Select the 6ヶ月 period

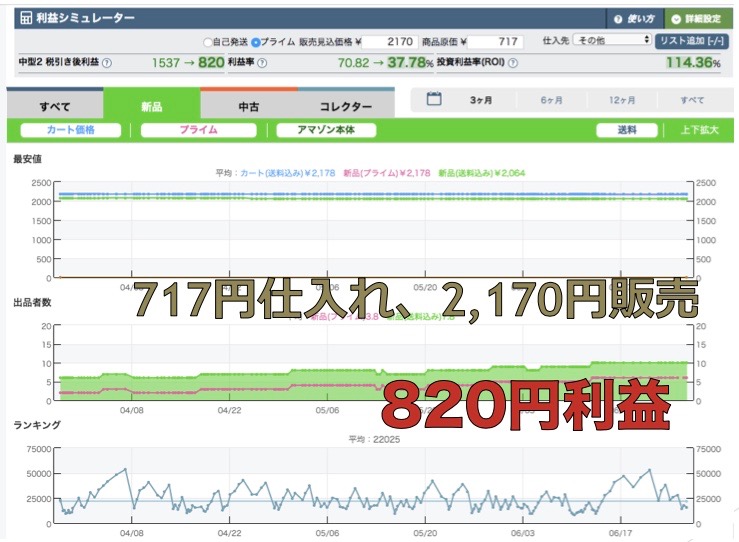(551, 100)
